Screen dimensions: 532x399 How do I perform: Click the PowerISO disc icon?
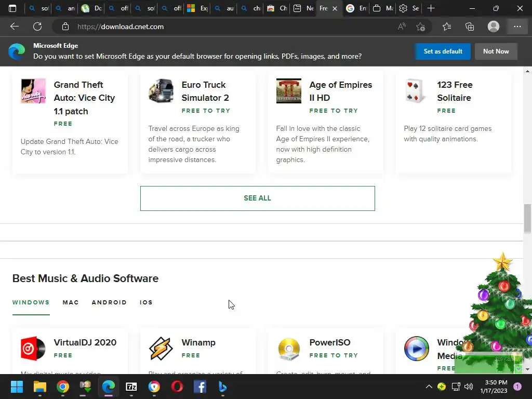click(x=289, y=349)
